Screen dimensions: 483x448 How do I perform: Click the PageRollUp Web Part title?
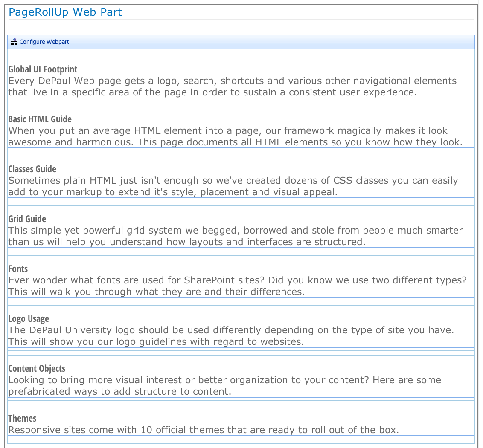pos(65,12)
